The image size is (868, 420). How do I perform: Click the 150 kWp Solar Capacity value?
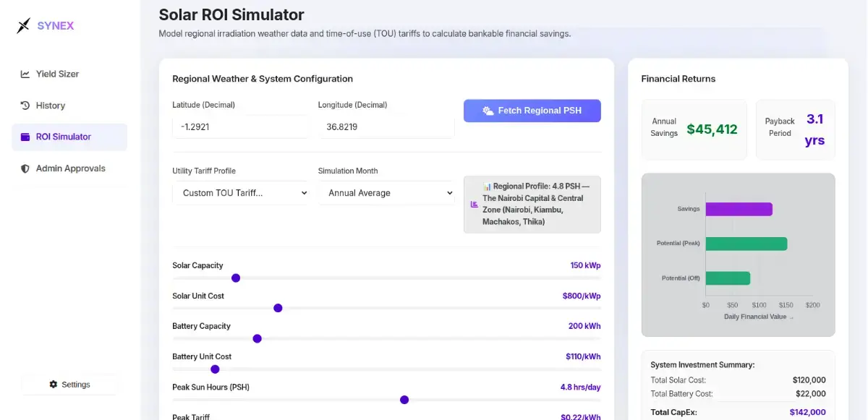pos(585,265)
